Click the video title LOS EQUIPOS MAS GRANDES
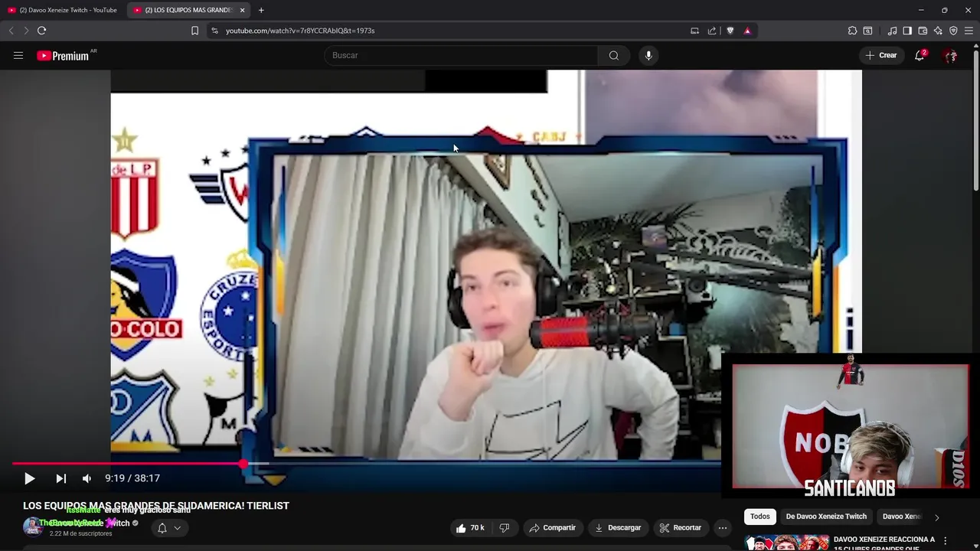This screenshot has height=551, width=980. [156, 506]
